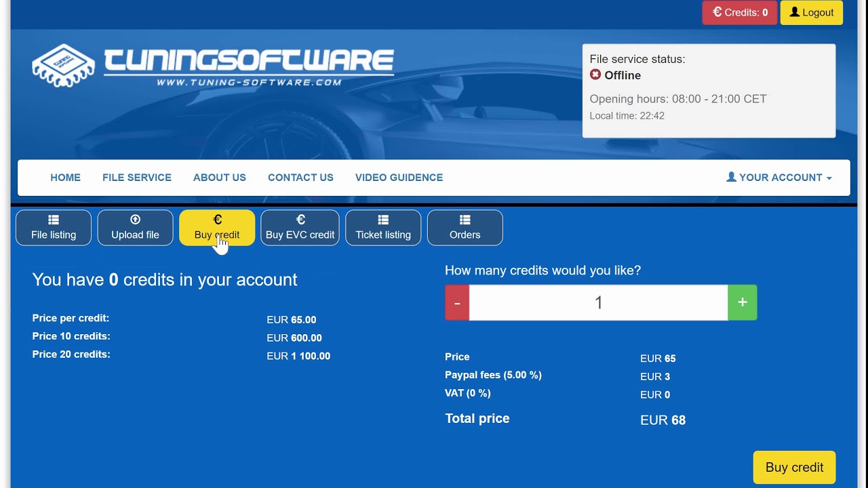Increase credits with the green plus button
Viewport: 868px width, 488px height.
click(743, 303)
